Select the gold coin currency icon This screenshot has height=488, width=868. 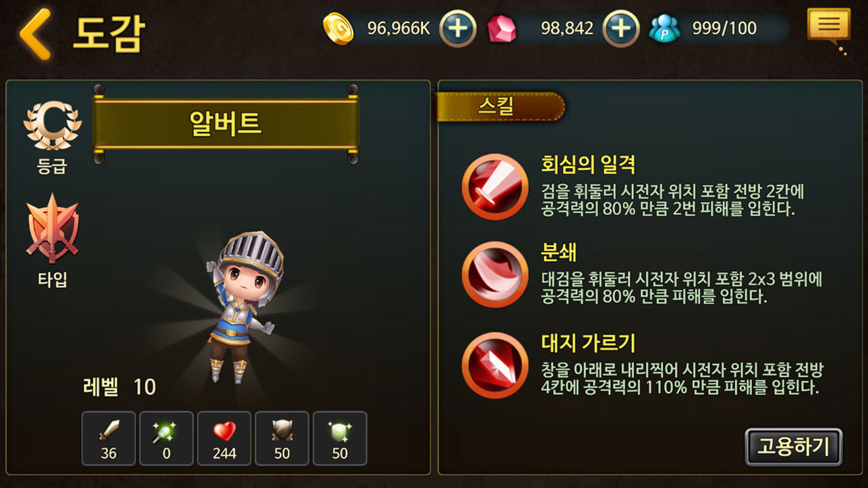pyautogui.click(x=338, y=29)
